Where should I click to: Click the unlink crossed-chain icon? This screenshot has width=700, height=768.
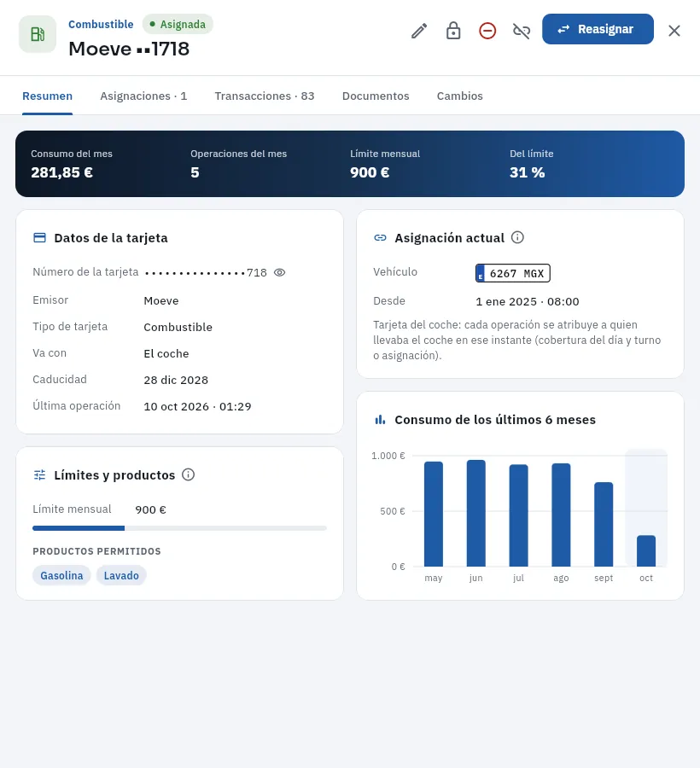[x=522, y=31]
